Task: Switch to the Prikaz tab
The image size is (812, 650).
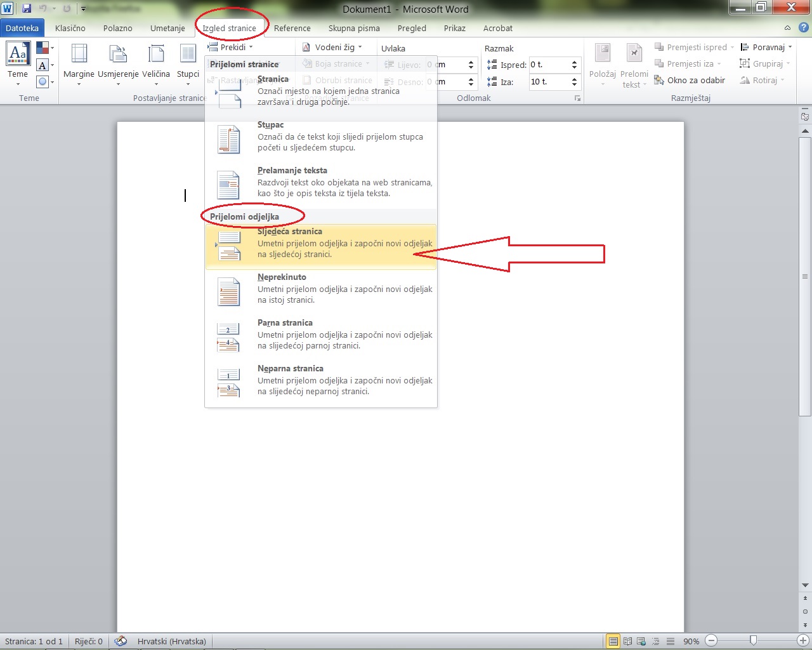Action: coord(455,28)
